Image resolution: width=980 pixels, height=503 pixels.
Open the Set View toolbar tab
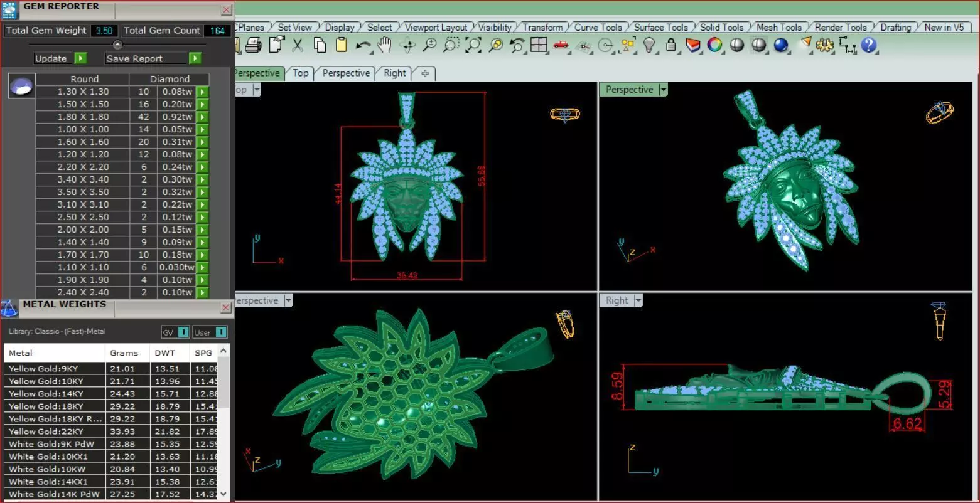[294, 28]
